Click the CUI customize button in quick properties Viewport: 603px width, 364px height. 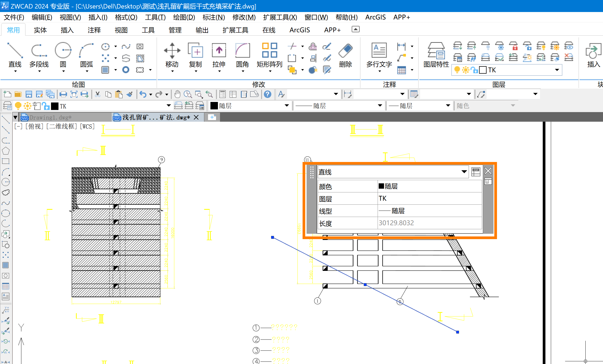click(x=476, y=172)
